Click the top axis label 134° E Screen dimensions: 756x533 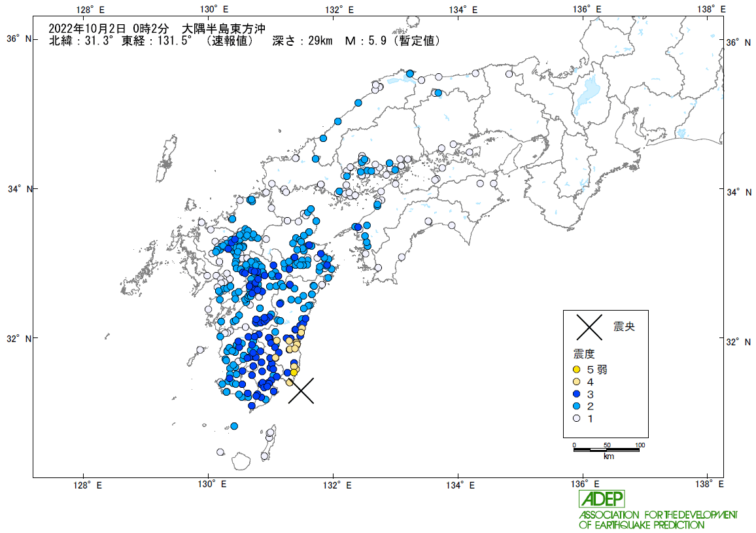tap(463, 9)
